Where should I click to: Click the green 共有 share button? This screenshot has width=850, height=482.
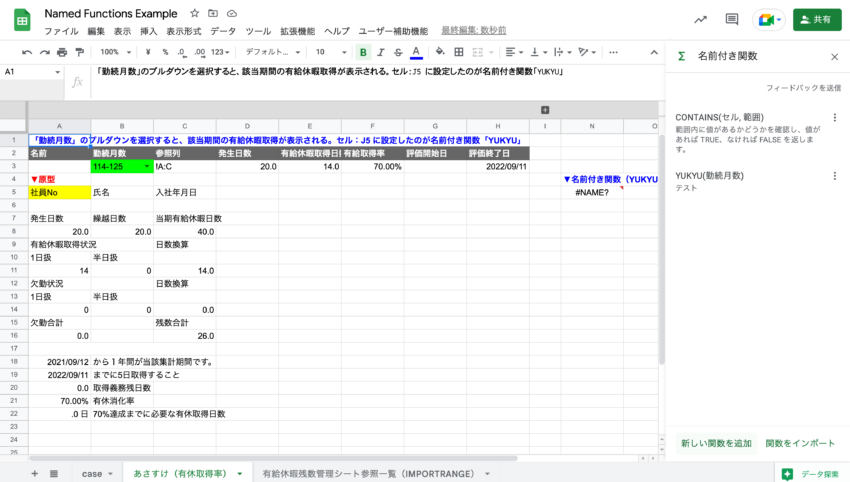coord(817,20)
